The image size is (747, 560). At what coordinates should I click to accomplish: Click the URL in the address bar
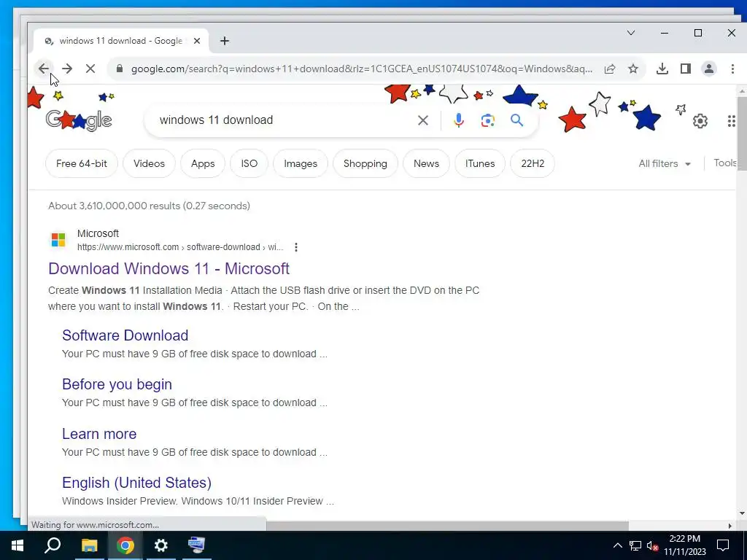point(362,69)
